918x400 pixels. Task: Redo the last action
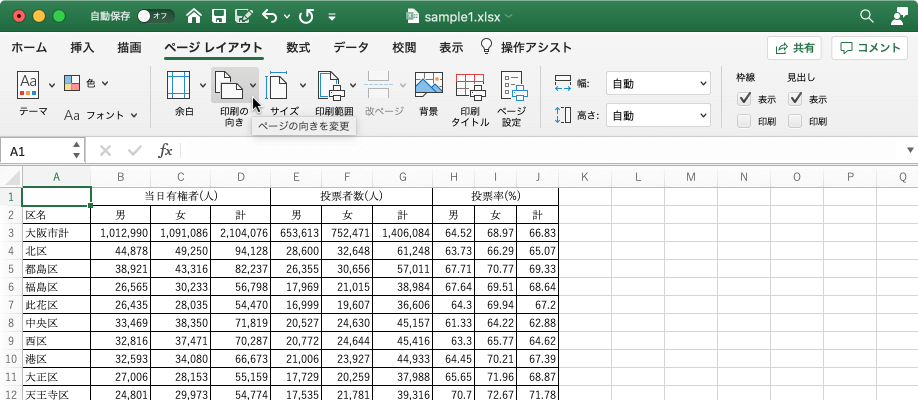(x=306, y=16)
